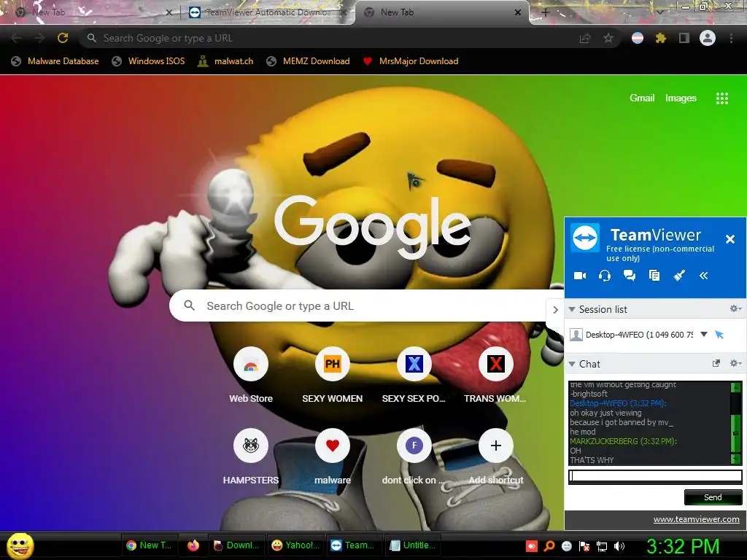The width and height of the screenshot is (747, 560).
Task: Open the 'dont click on' shortcut
Action: coord(414,456)
